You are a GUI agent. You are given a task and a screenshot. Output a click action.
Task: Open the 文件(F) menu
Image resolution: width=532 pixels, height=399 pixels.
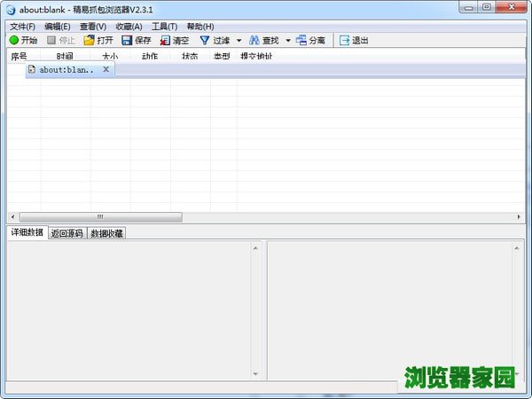[22, 27]
